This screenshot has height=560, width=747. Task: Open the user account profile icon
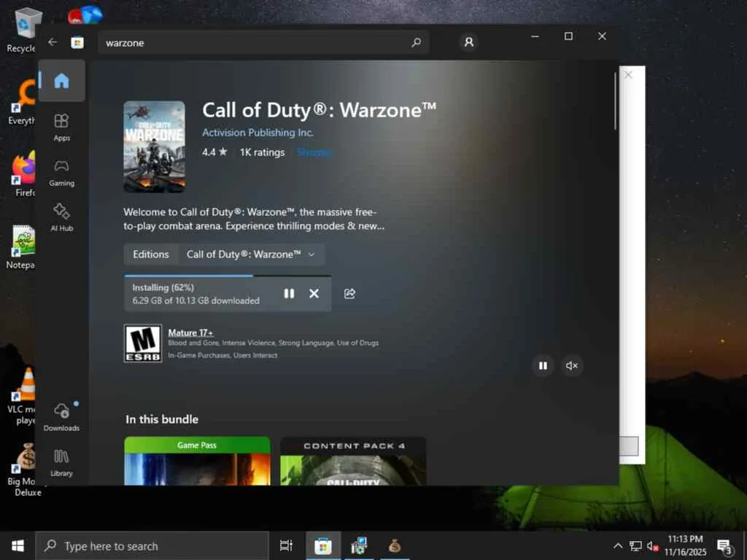click(x=469, y=42)
